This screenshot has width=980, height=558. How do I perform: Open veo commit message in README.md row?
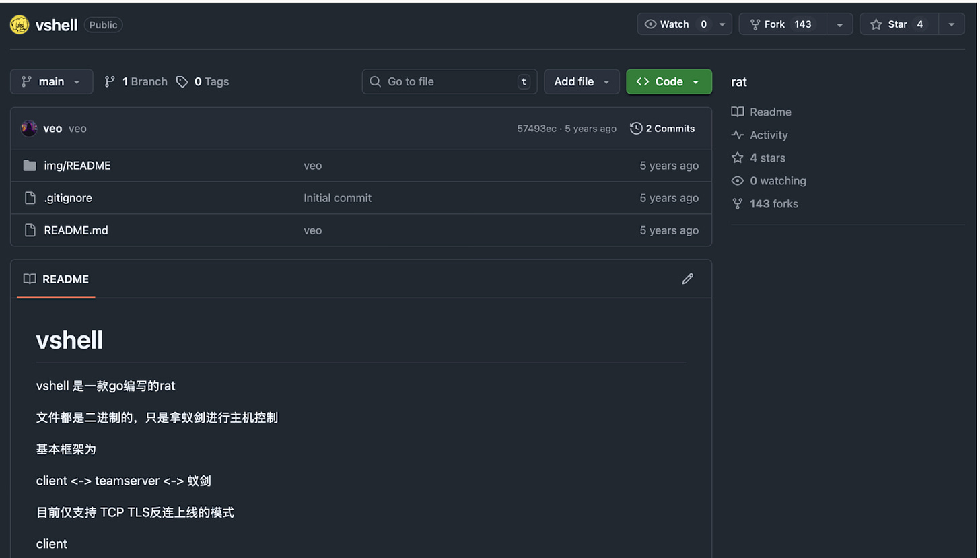tap(313, 230)
